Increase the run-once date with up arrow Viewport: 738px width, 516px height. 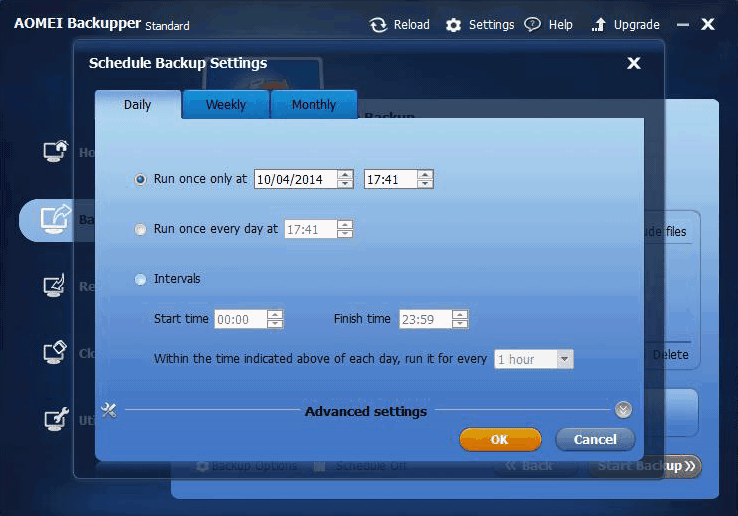point(345,175)
